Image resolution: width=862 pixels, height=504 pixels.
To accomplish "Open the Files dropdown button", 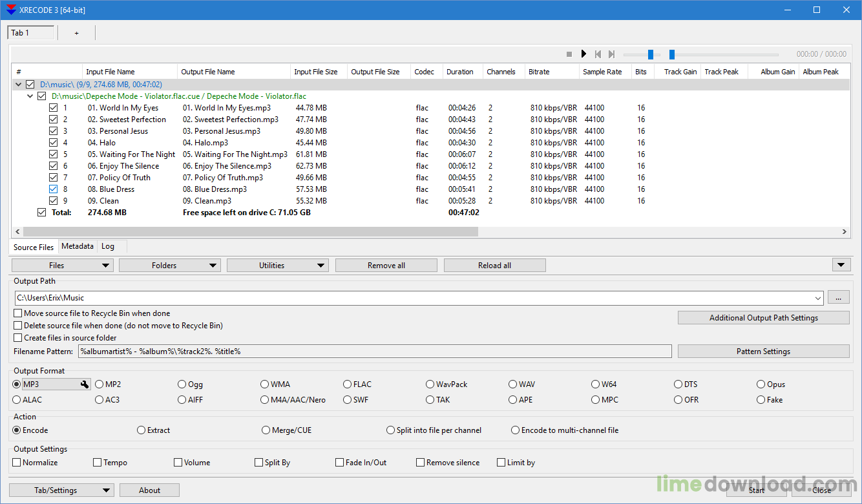I will pos(63,266).
